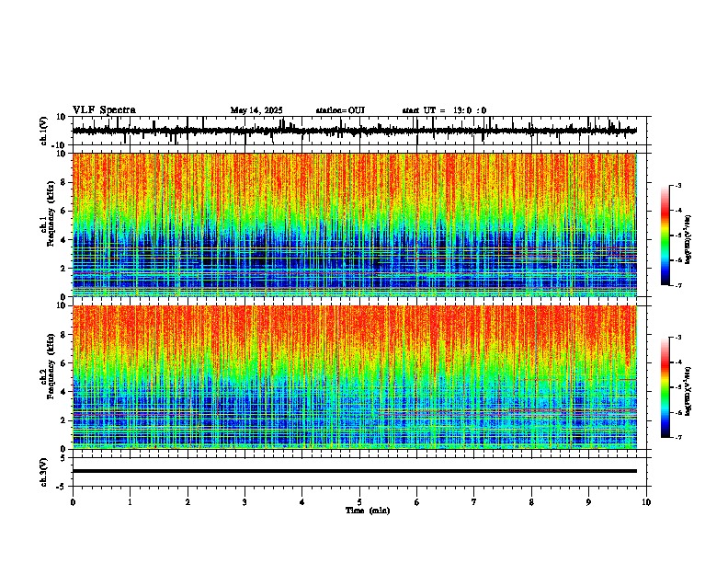
Task: Click the 9 tick on the Time axis
Action: tap(588, 502)
